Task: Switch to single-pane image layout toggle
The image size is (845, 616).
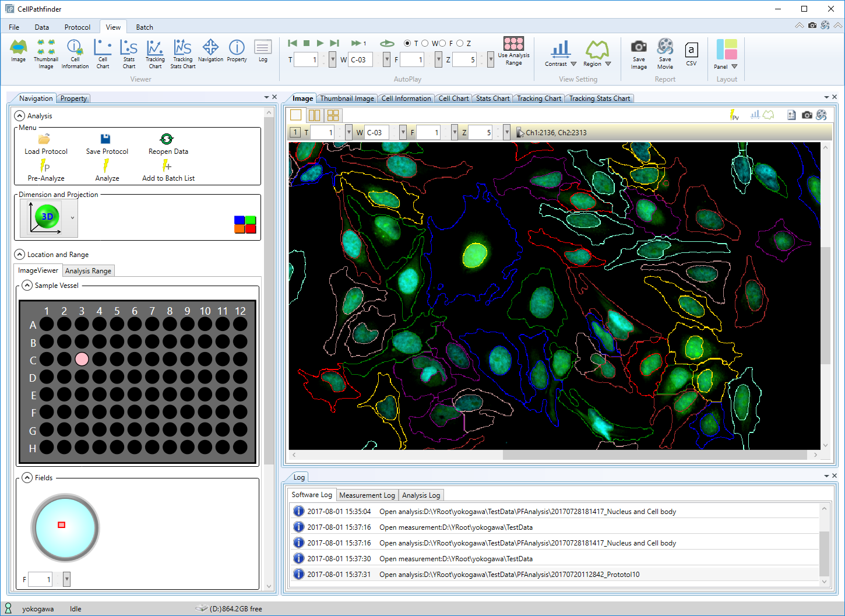Action: point(295,115)
